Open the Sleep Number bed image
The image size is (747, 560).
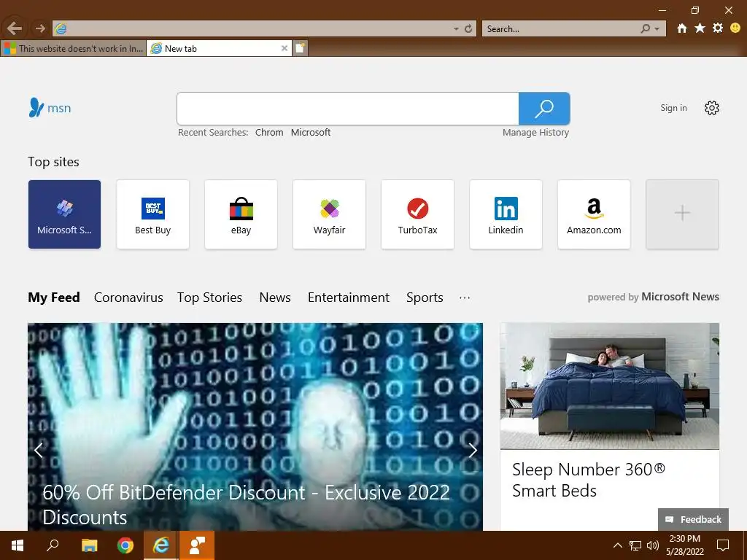pyautogui.click(x=609, y=386)
